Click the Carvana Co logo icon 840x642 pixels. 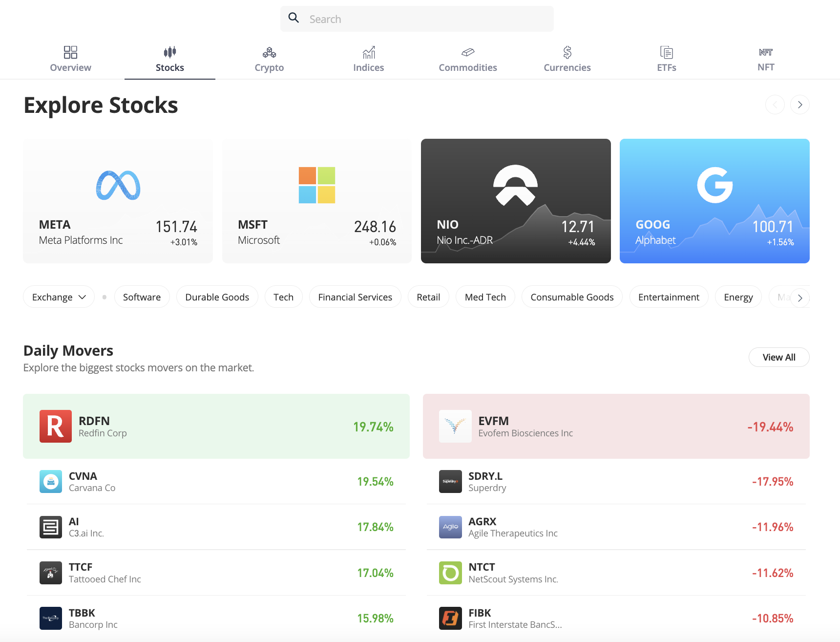[x=51, y=481]
